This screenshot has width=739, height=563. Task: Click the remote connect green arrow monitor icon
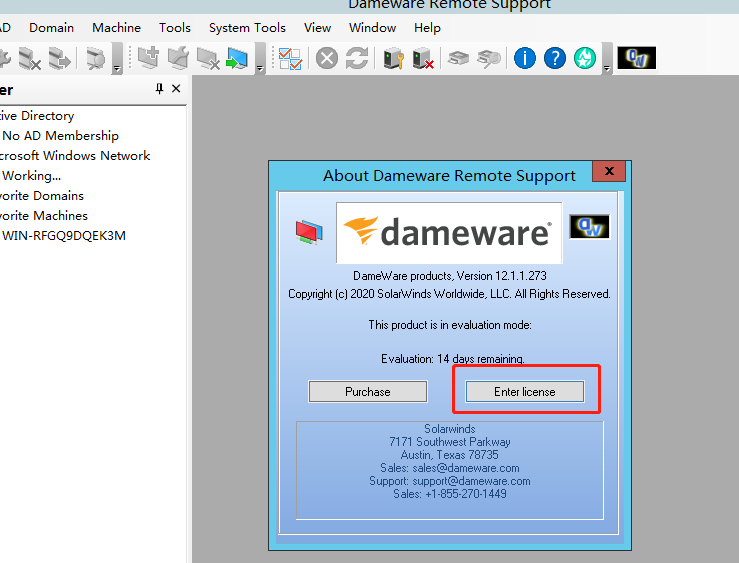(237, 59)
